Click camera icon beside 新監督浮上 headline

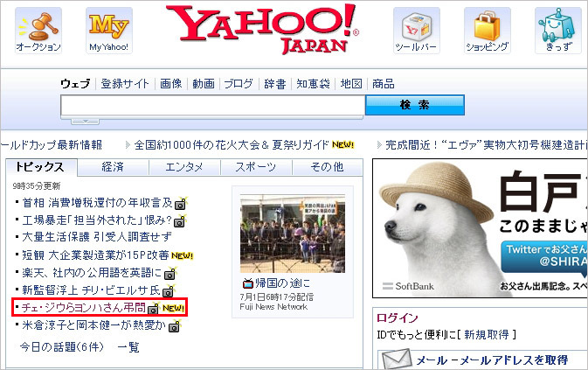point(169,290)
